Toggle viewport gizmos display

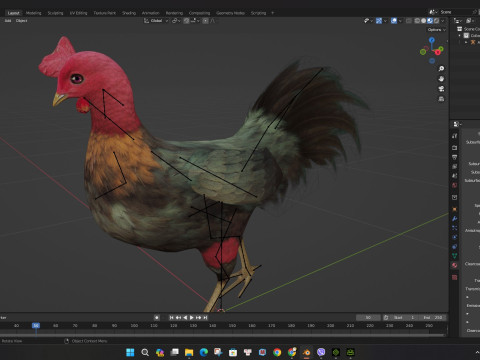pos(379,21)
